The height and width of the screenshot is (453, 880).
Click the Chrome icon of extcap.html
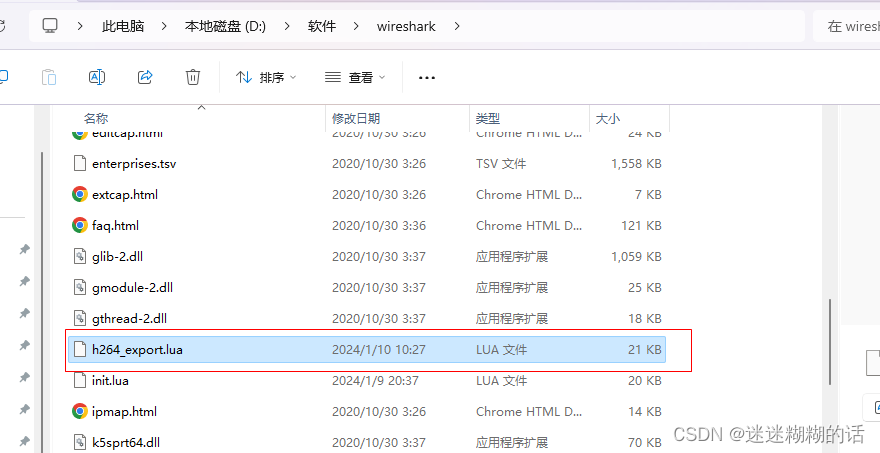pyautogui.click(x=80, y=195)
